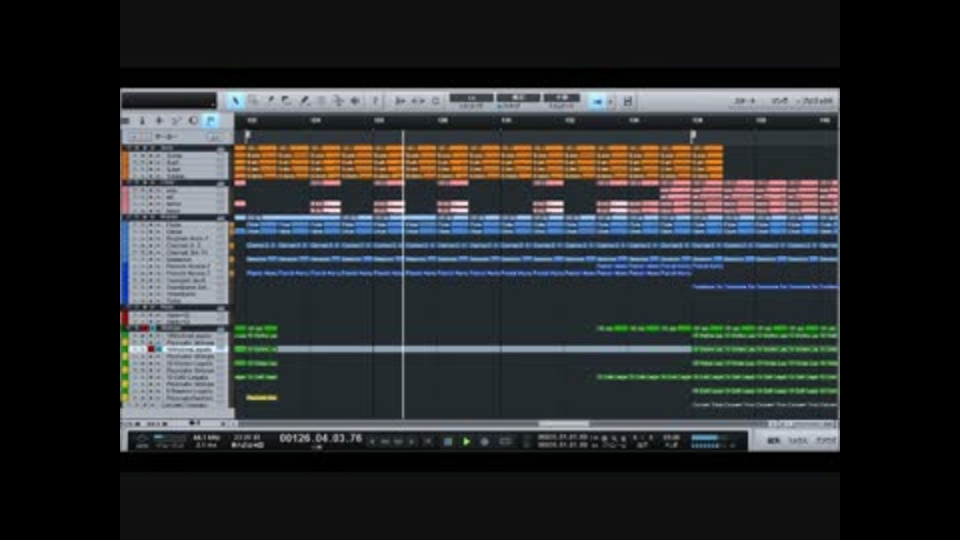
Task: Toggle the highlighted snap button in toolbar
Action: pyautogui.click(x=597, y=102)
